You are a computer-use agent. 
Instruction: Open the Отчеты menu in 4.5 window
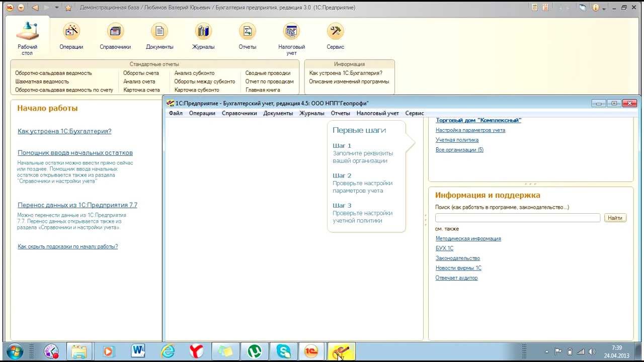pyautogui.click(x=340, y=113)
